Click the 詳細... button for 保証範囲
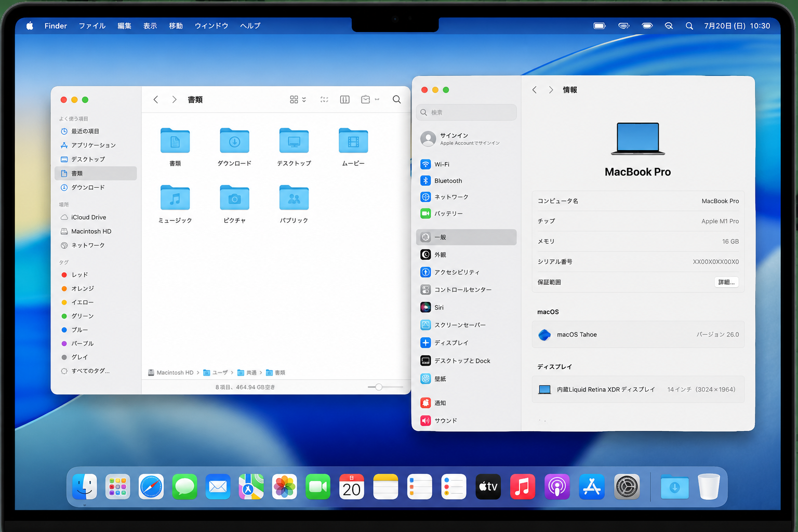Viewport: 798px width, 532px height. (x=726, y=282)
